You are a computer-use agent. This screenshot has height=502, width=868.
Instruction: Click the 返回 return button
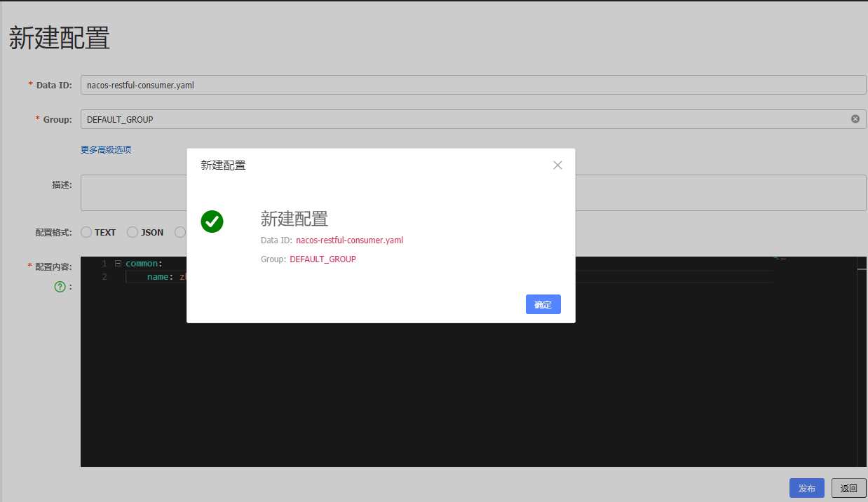pyautogui.click(x=848, y=488)
